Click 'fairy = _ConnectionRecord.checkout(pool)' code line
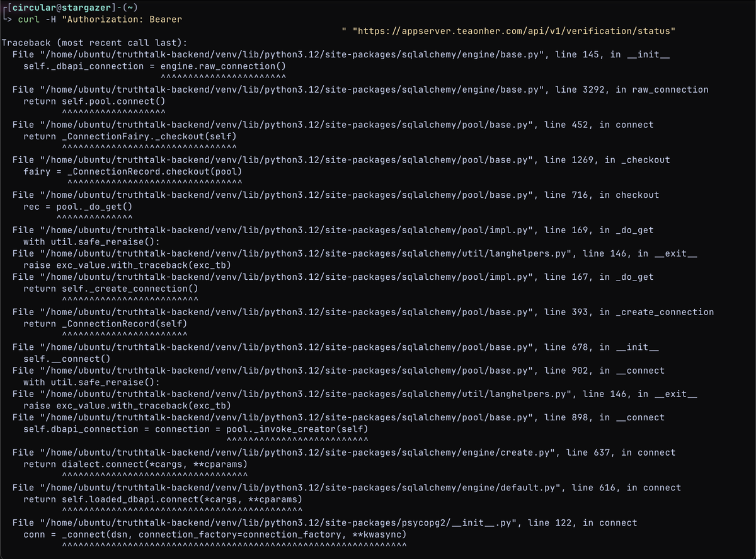The width and height of the screenshot is (756, 559). click(132, 171)
